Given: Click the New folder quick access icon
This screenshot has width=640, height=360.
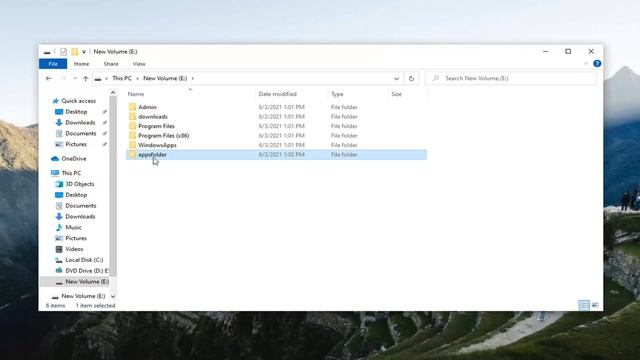Looking at the screenshot, I should click(x=75, y=51).
